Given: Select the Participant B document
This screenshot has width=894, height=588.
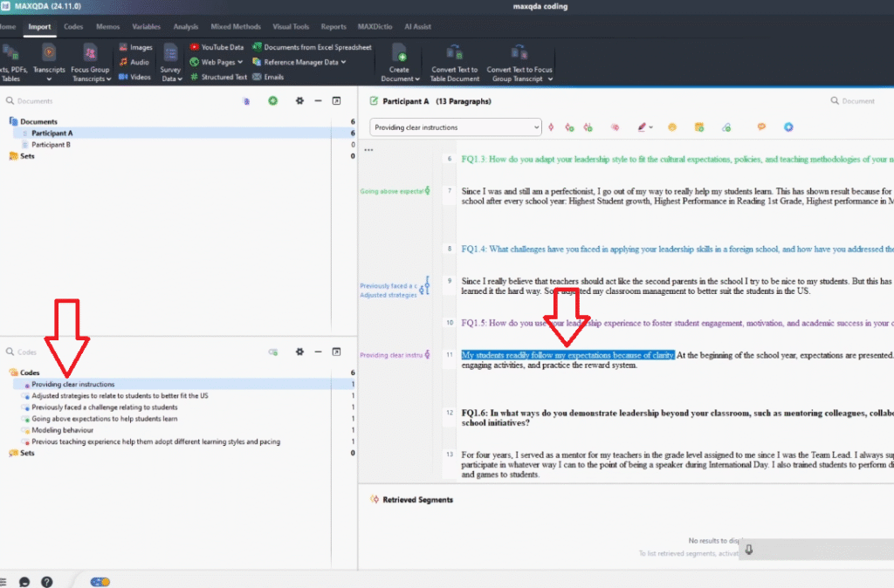Looking at the screenshot, I should [52, 145].
